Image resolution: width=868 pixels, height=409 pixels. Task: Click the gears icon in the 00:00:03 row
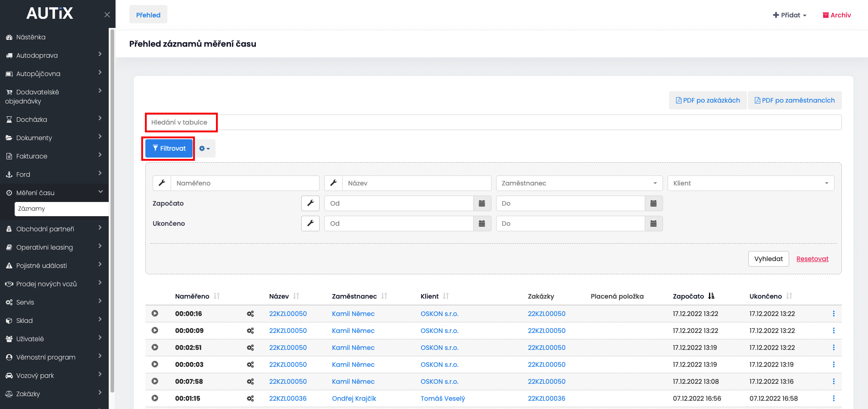250,365
